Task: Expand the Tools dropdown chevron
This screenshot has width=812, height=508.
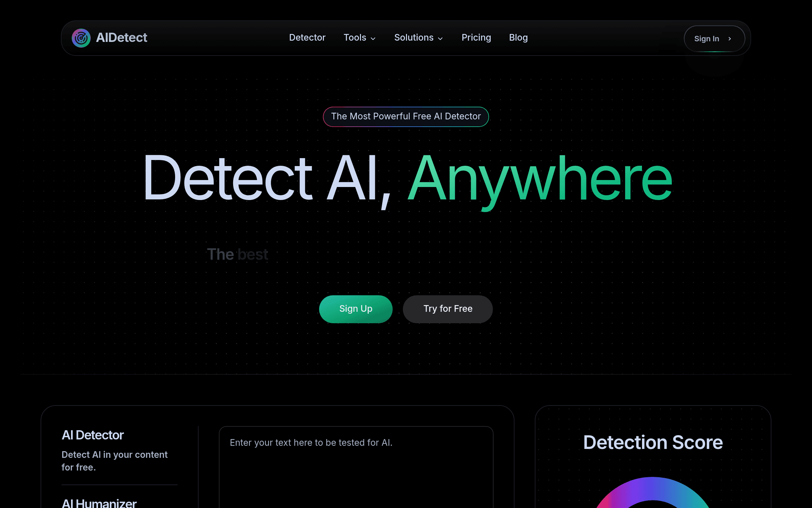Action: [373, 39]
